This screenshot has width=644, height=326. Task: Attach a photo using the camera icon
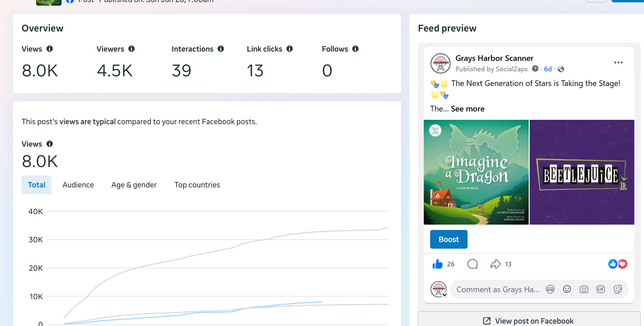[584, 289]
